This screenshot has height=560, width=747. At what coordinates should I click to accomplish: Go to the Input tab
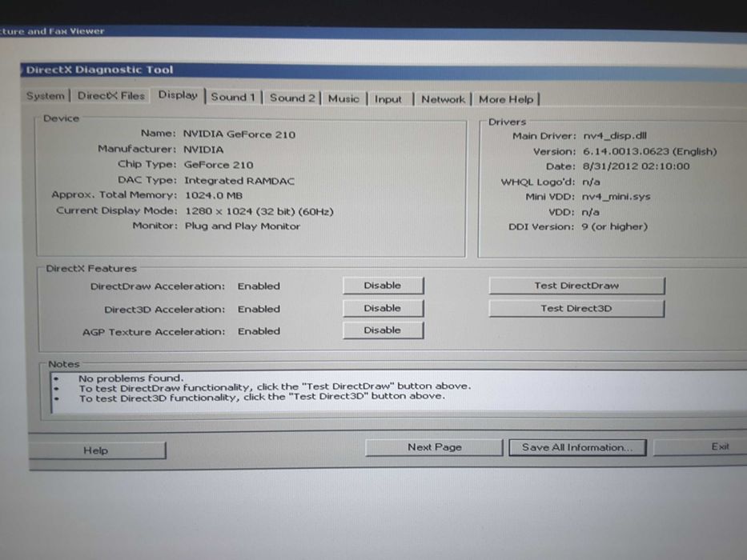[388, 99]
